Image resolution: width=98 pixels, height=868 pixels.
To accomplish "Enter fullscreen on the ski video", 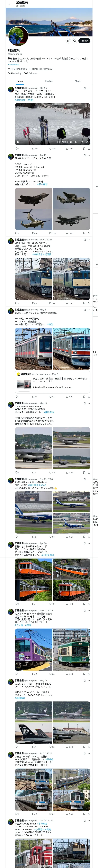I will click(x=87, y=142).
